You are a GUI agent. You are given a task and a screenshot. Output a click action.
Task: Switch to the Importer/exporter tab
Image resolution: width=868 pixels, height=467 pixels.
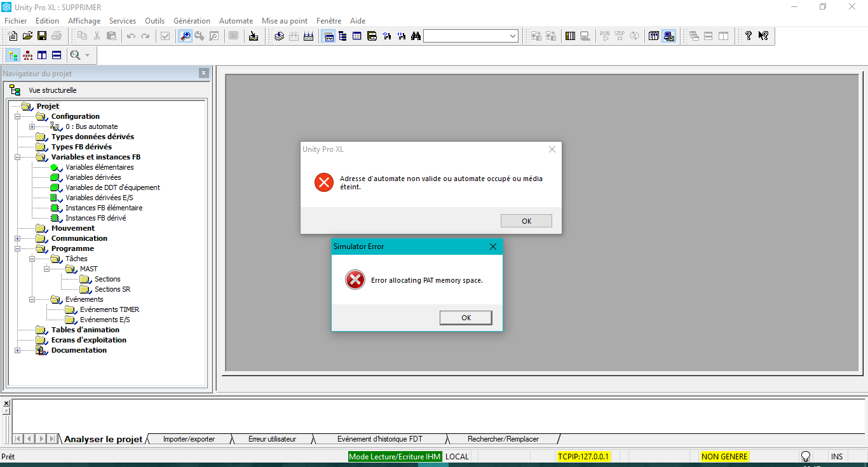(189, 439)
